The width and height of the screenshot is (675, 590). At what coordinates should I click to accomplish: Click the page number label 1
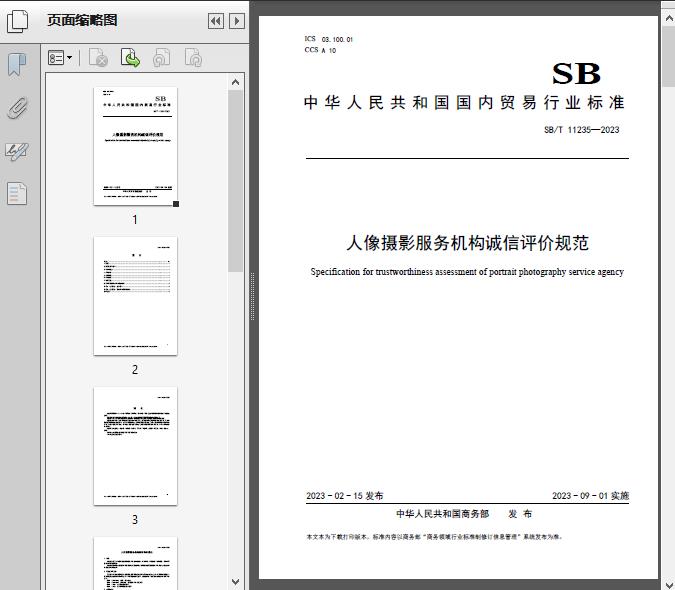click(x=135, y=220)
